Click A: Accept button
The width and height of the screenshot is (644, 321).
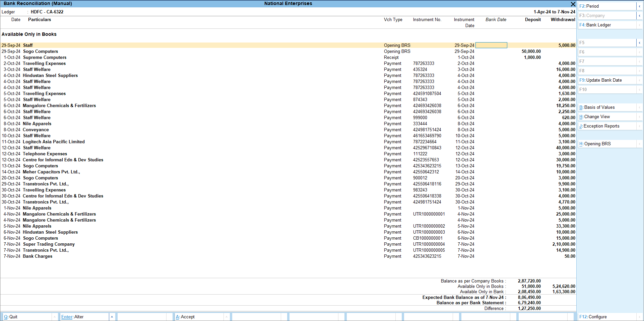pyautogui.click(x=199, y=317)
